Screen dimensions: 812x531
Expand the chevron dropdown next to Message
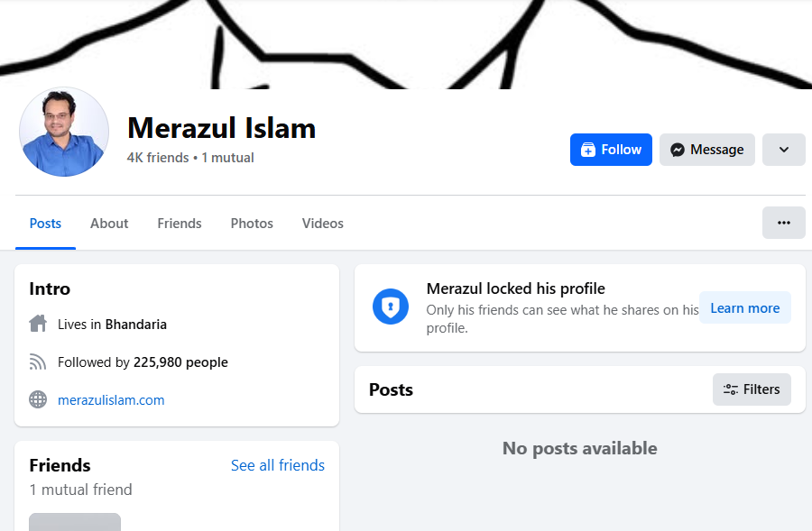pyautogui.click(x=783, y=150)
